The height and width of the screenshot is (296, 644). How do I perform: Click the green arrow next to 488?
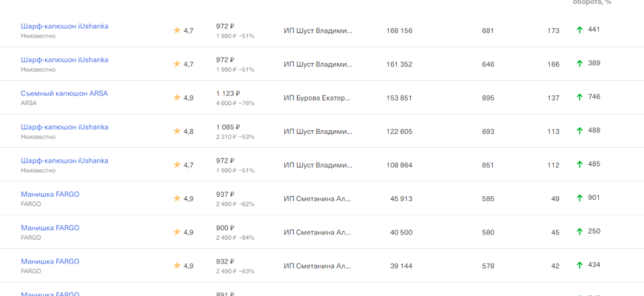[580, 131]
